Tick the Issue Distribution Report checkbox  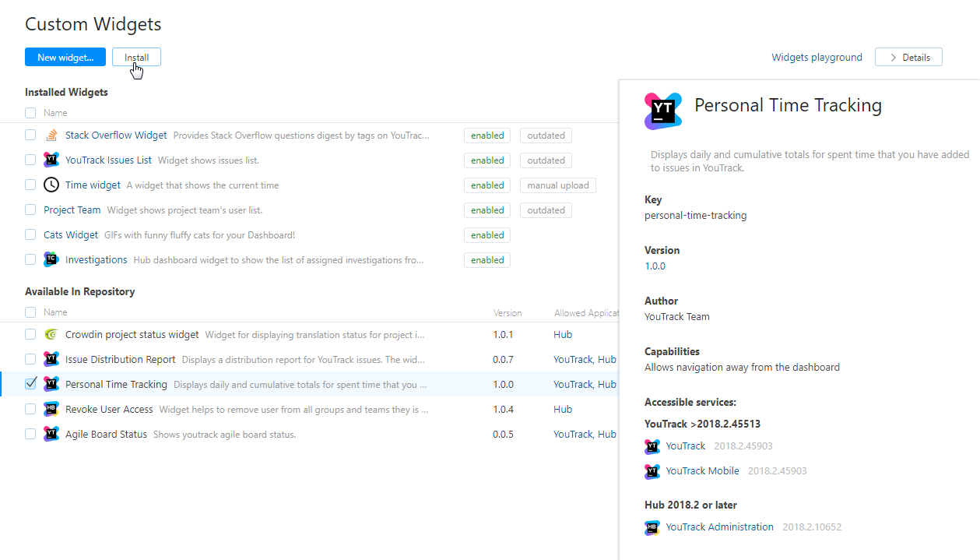30,359
